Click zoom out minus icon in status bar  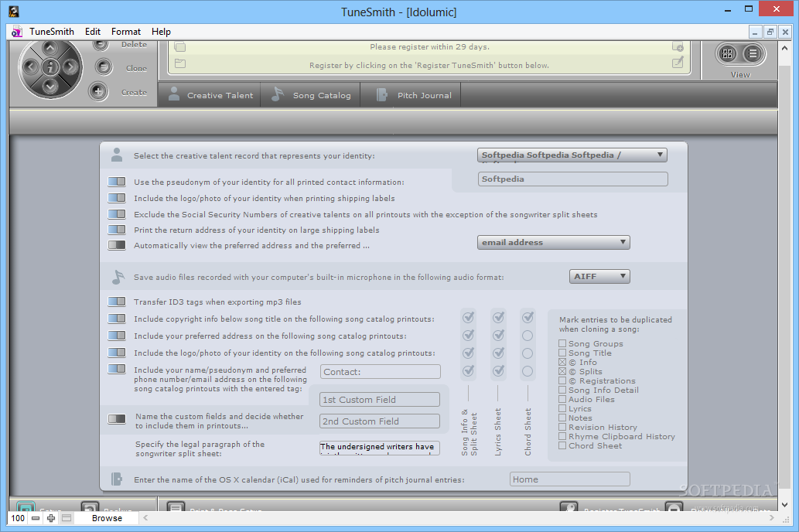(x=35, y=518)
